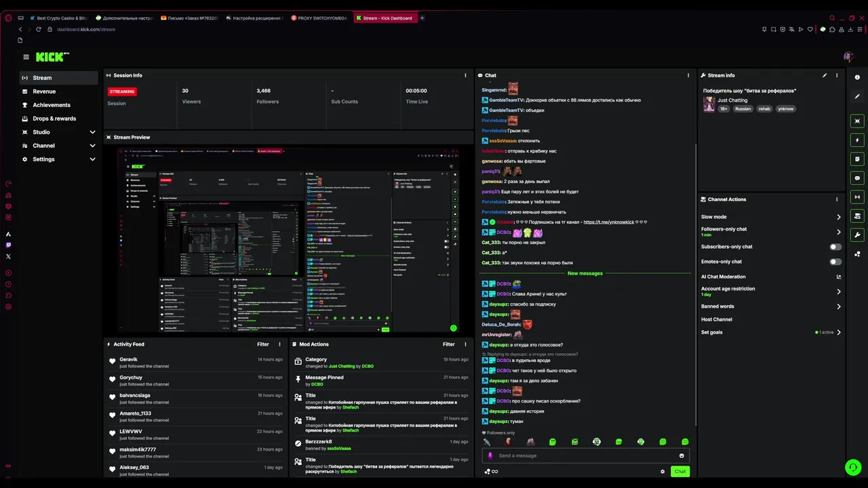Screen dimensions: 868x488
Task: Click the green Chat send button
Action: [x=680, y=471]
